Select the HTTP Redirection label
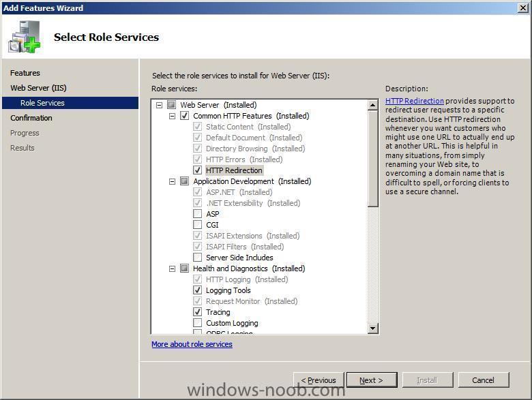This screenshot has height=400, width=532. pos(234,170)
